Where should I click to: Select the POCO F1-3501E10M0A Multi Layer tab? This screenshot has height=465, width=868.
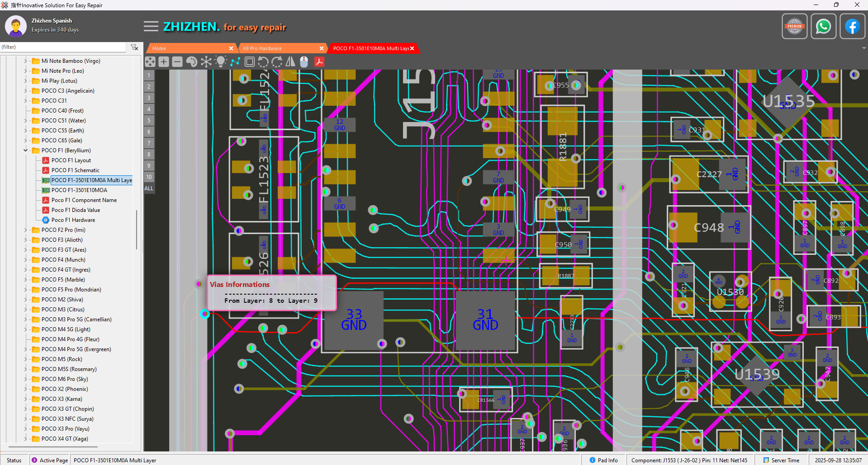pyautogui.click(x=371, y=48)
